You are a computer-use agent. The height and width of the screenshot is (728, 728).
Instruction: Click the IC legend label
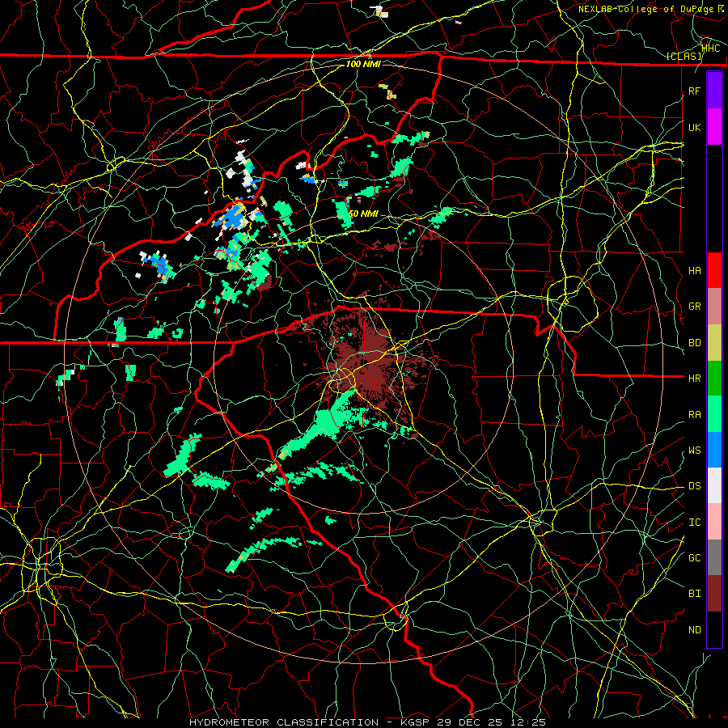(x=695, y=523)
